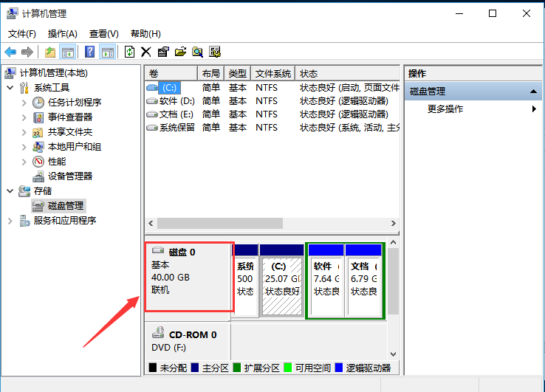545x392 pixels.
Task: Click the Properties toolbar icon
Action: coord(162,52)
